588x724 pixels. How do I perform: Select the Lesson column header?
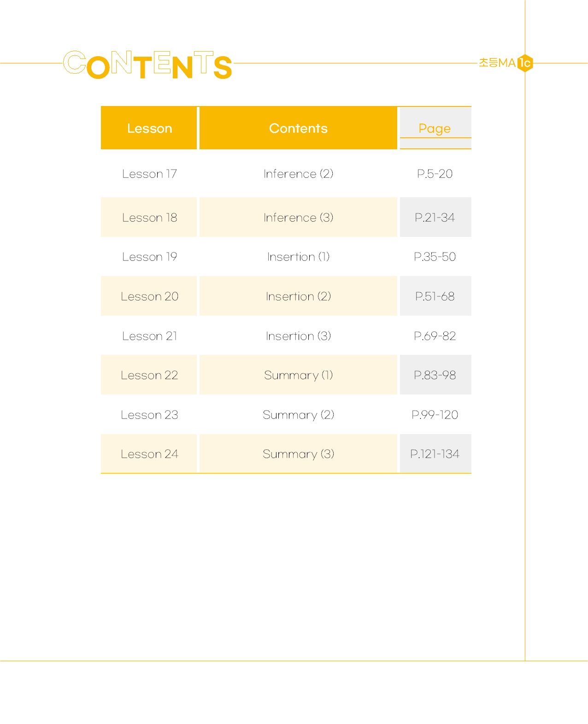point(149,128)
